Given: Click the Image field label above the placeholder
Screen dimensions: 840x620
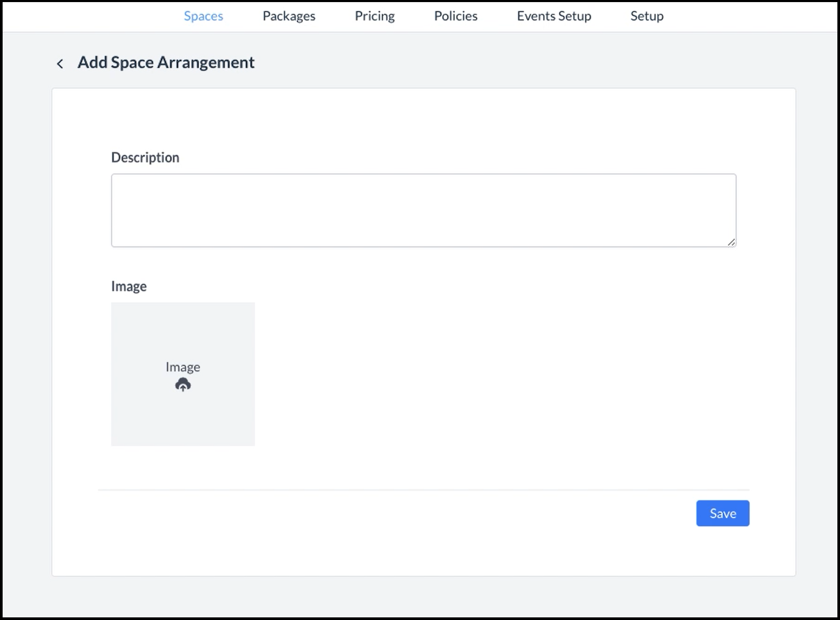Looking at the screenshot, I should 129,286.
